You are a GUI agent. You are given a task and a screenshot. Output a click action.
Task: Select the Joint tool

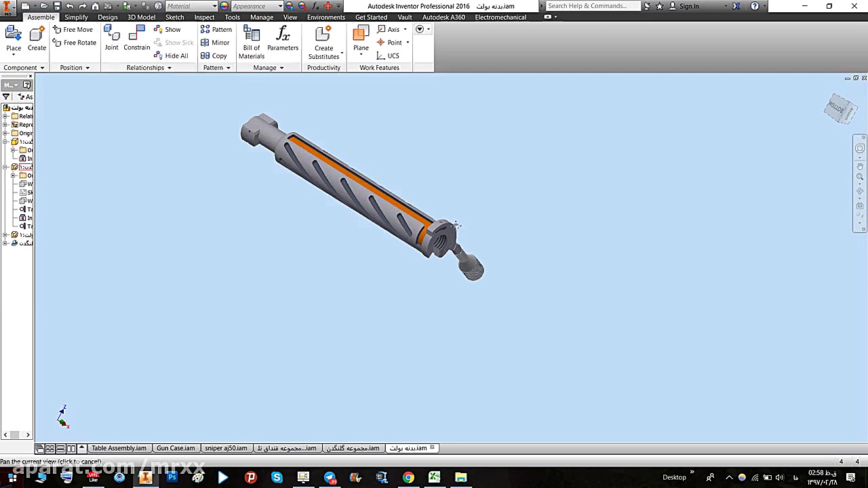click(x=111, y=39)
